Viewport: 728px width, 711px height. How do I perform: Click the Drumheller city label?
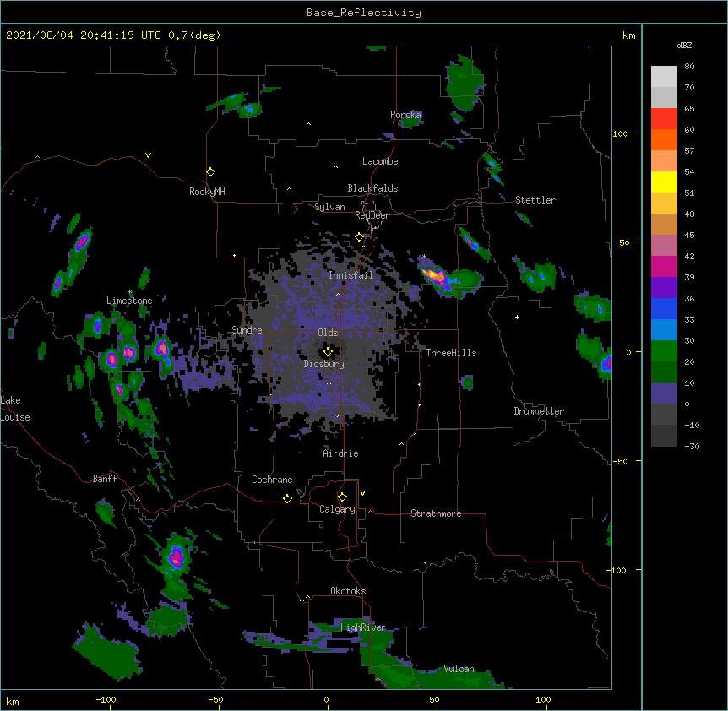tap(539, 411)
